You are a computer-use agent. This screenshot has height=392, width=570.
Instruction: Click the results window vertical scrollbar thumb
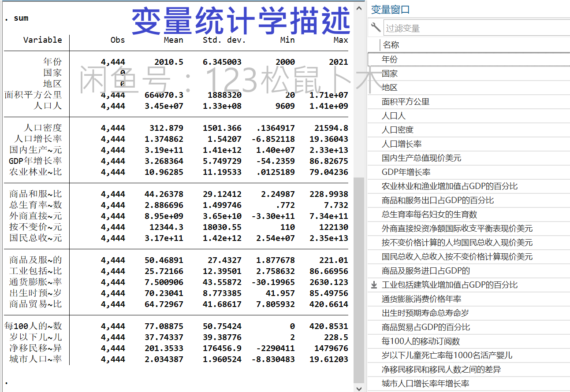[360, 280]
